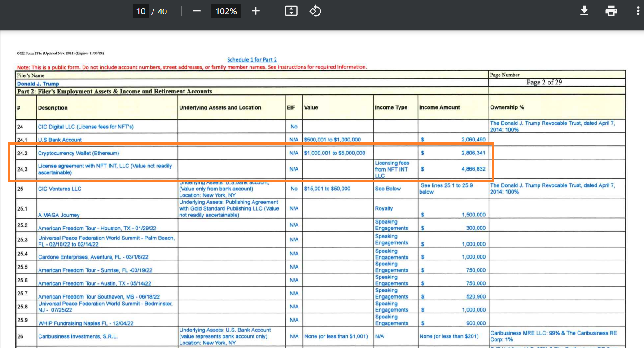Click the zoom out minus icon

click(196, 11)
